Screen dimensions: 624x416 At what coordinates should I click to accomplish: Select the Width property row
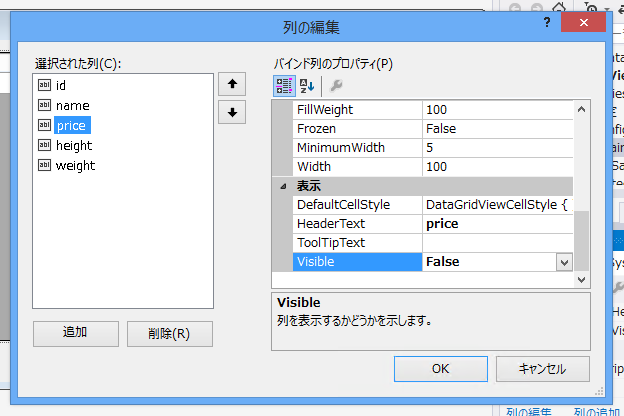[357, 166]
